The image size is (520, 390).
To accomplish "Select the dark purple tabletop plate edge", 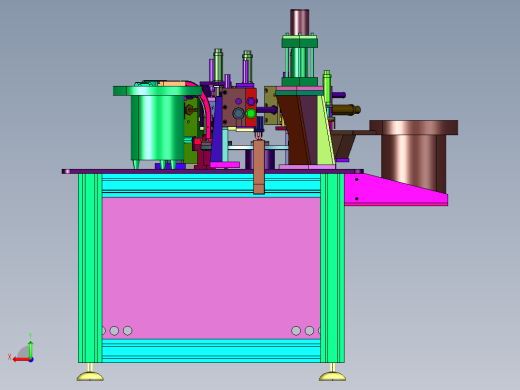I will (213, 171).
